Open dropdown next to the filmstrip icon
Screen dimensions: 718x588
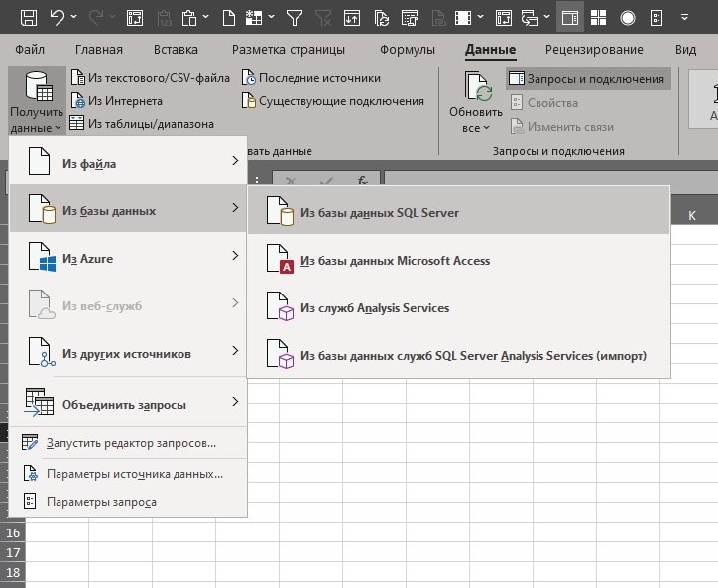coord(480,18)
